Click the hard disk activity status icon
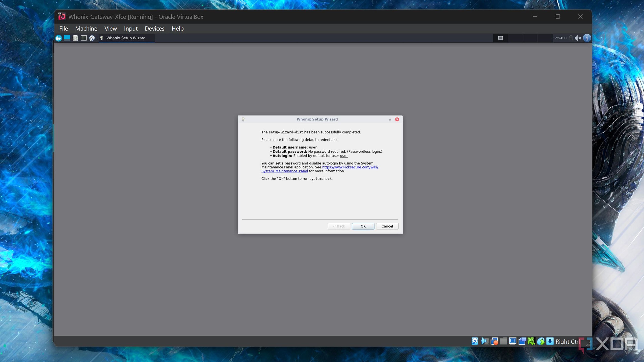Image resolution: width=644 pixels, height=362 pixels. (x=475, y=341)
